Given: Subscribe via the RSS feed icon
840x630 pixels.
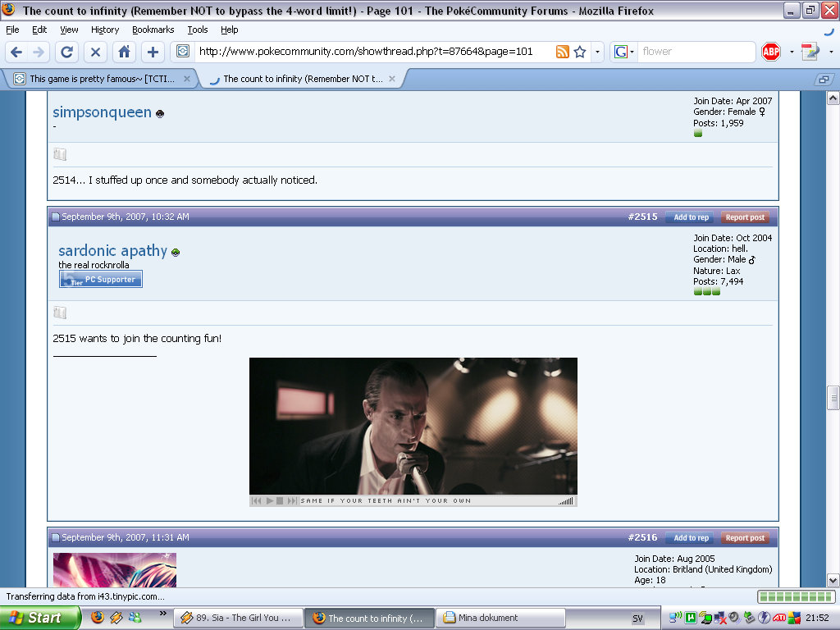Looking at the screenshot, I should (x=563, y=52).
